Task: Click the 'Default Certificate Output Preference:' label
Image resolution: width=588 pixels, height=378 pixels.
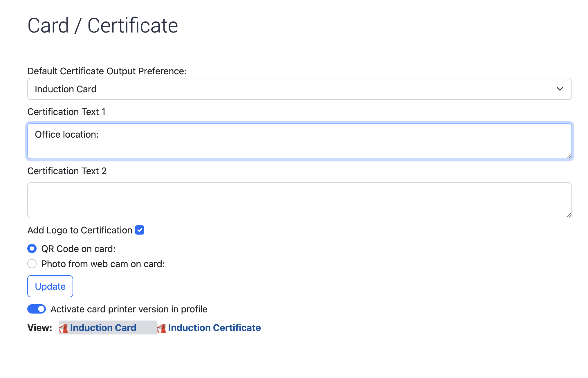Action: pyautogui.click(x=107, y=71)
